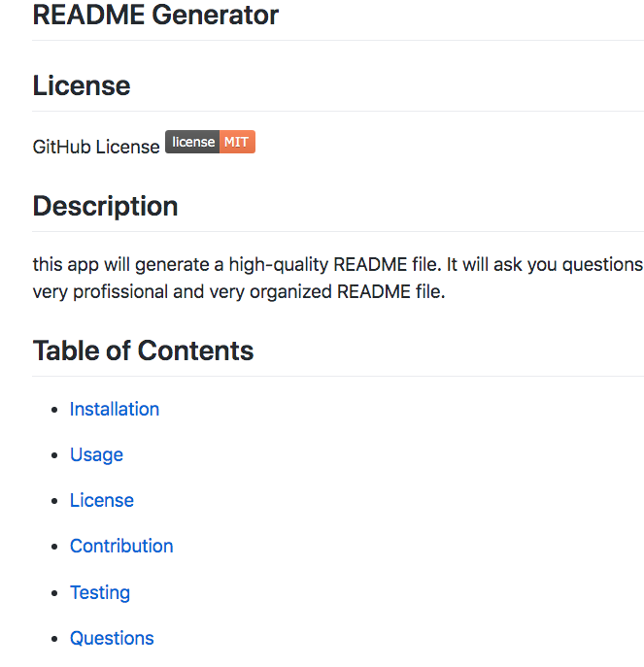The image size is (644, 667).
Task: Click the Table of Contents heading
Action: pos(143,350)
